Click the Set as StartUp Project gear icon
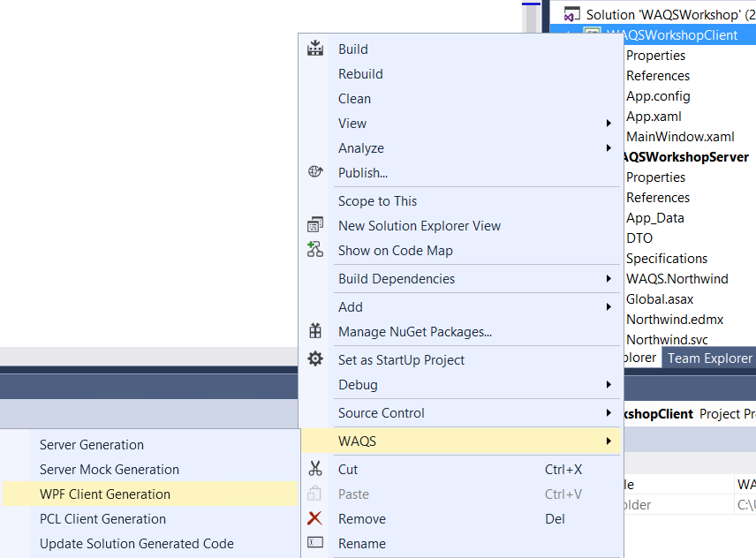 click(315, 358)
